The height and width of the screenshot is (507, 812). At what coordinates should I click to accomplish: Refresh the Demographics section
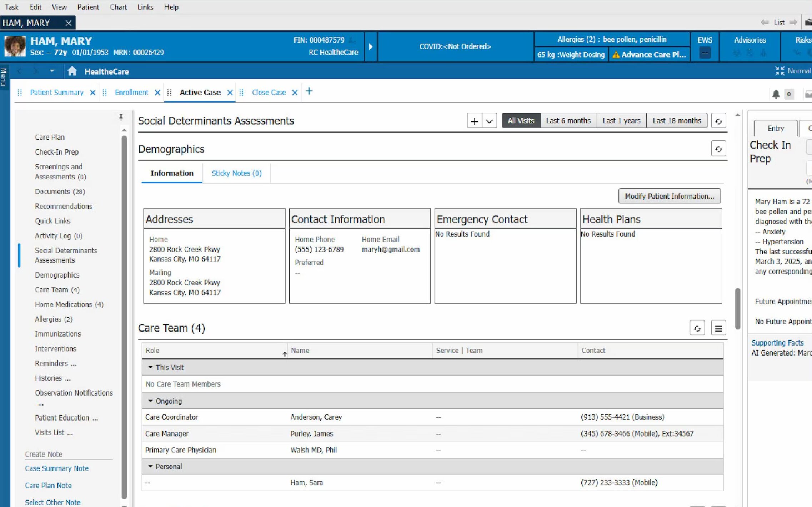pyautogui.click(x=718, y=149)
